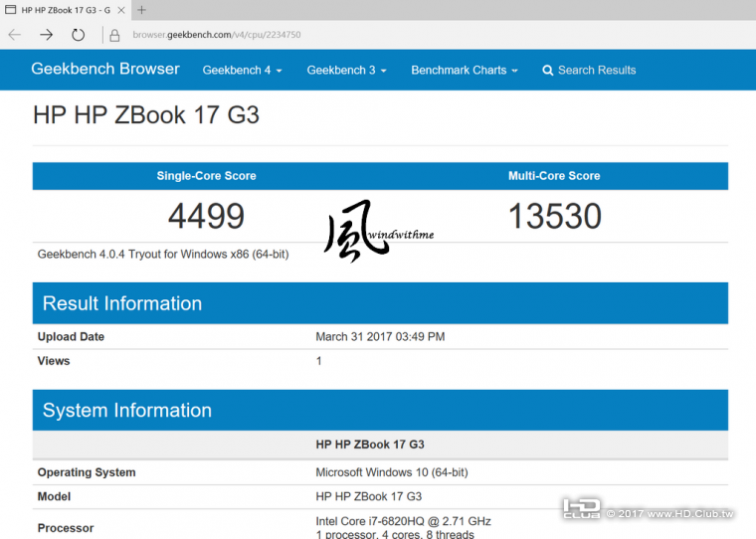
Task: Click the magnifier icon beside Search Results
Action: pyautogui.click(x=548, y=71)
